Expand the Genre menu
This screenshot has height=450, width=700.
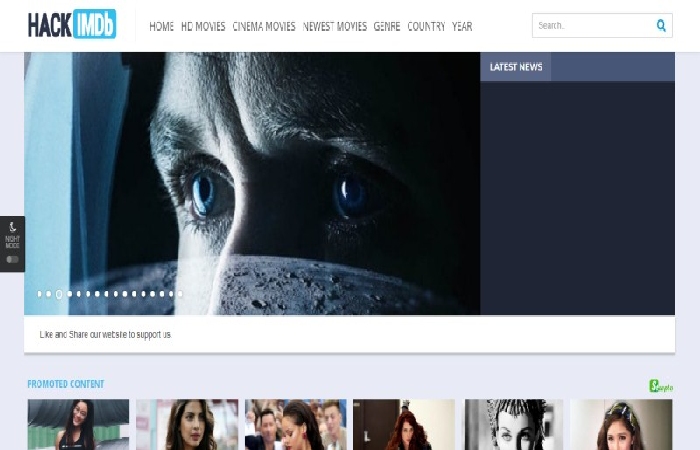(x=387, y=27)
